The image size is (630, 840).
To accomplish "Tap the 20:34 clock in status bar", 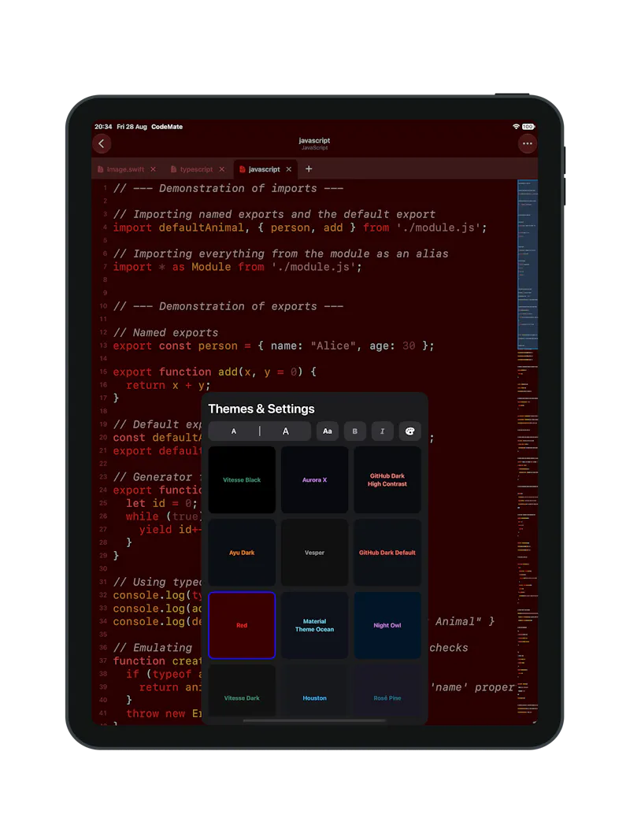I will tap(103, 127).
